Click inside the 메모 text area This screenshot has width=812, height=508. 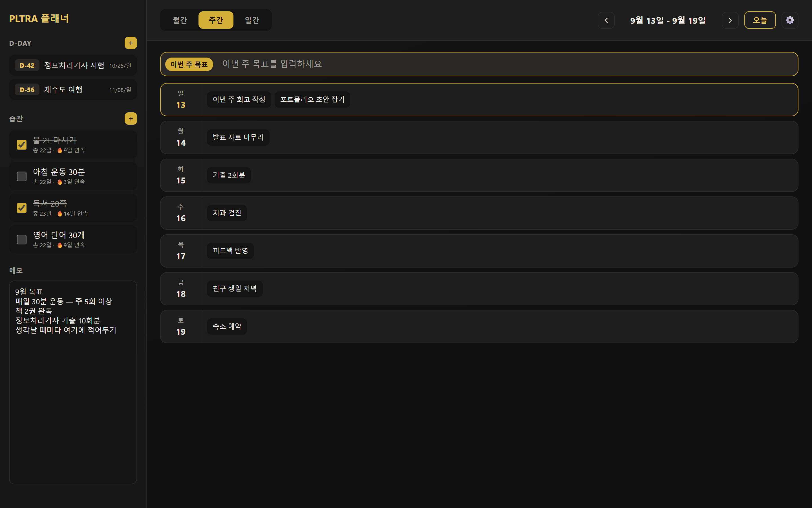[x=73, y=382]
